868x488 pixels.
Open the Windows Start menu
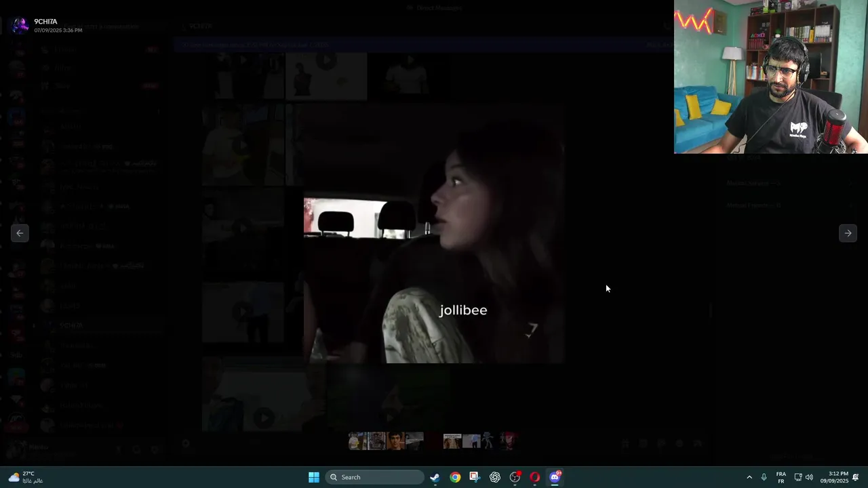coord(314,477)
